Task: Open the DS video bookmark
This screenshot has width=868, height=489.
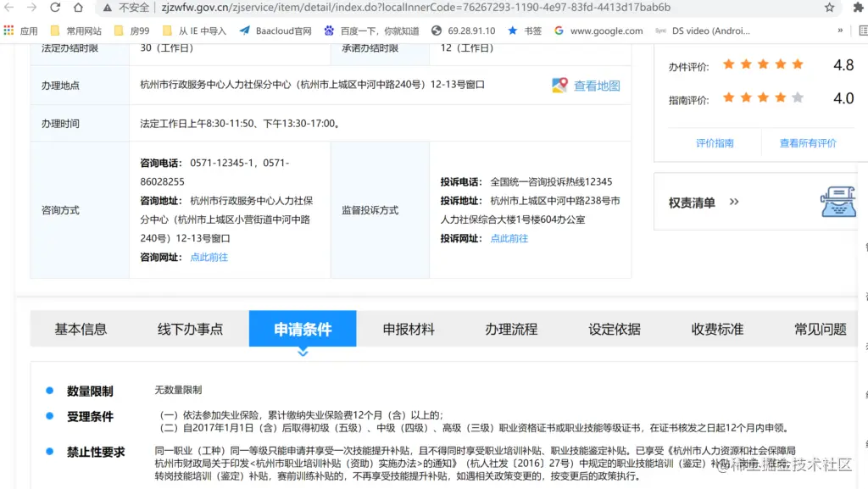Action: [x=703, y=31]
